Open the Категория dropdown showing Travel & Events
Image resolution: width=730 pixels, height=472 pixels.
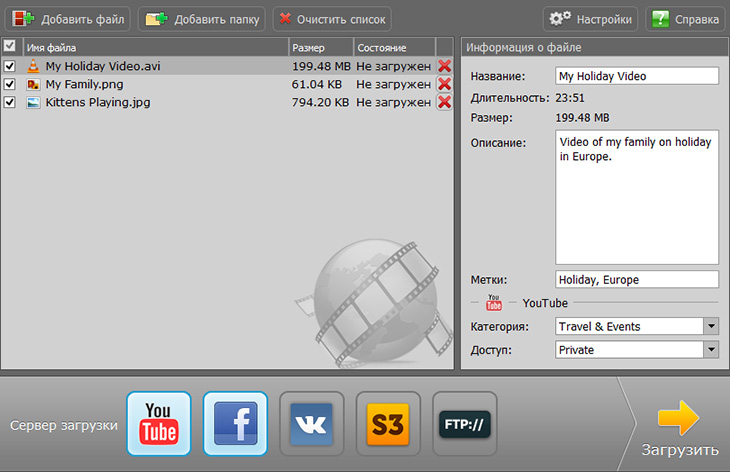pyautogui.click(x=710, y=326)
